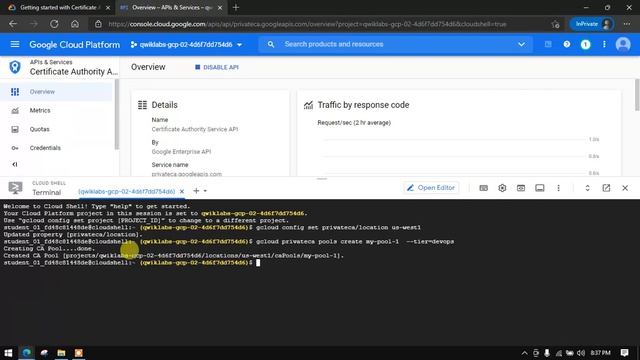The width and height of the screenshot is (640, 360).
Task: Open the Cloud Shell keyboard settings icon
Action: (483, 188)
